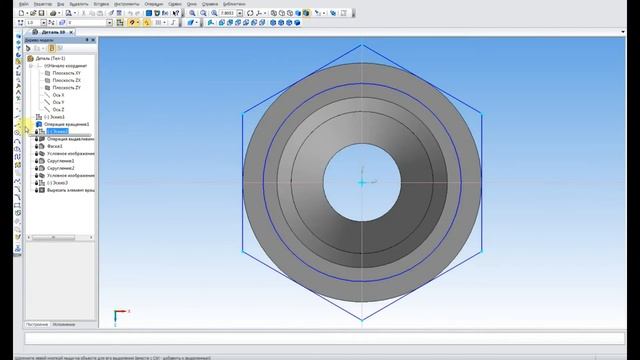Open the Выделить menu
The image size is (640, 360).
point(78,4)
